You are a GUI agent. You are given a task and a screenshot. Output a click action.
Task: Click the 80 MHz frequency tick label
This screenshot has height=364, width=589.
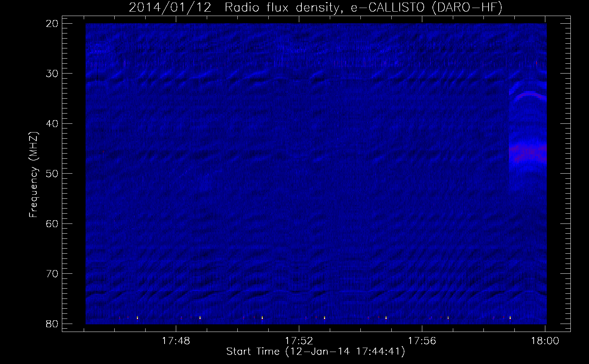coord(52,324)
